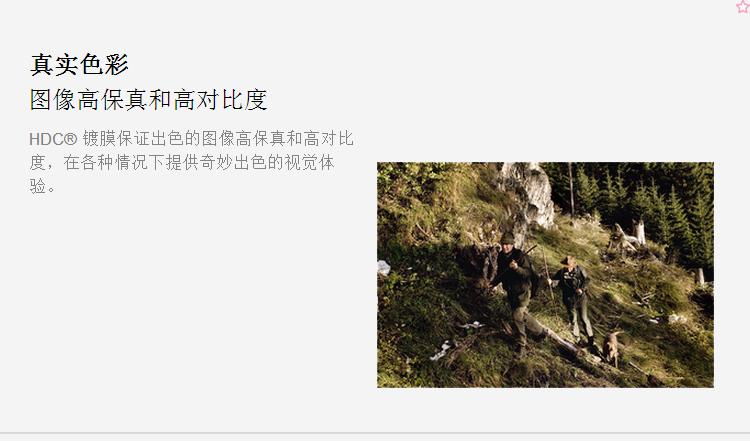The height and width of the screenshot is (441, 750).
Task: Open the hunters hillside photo
Action: click(x=545, y=275)
